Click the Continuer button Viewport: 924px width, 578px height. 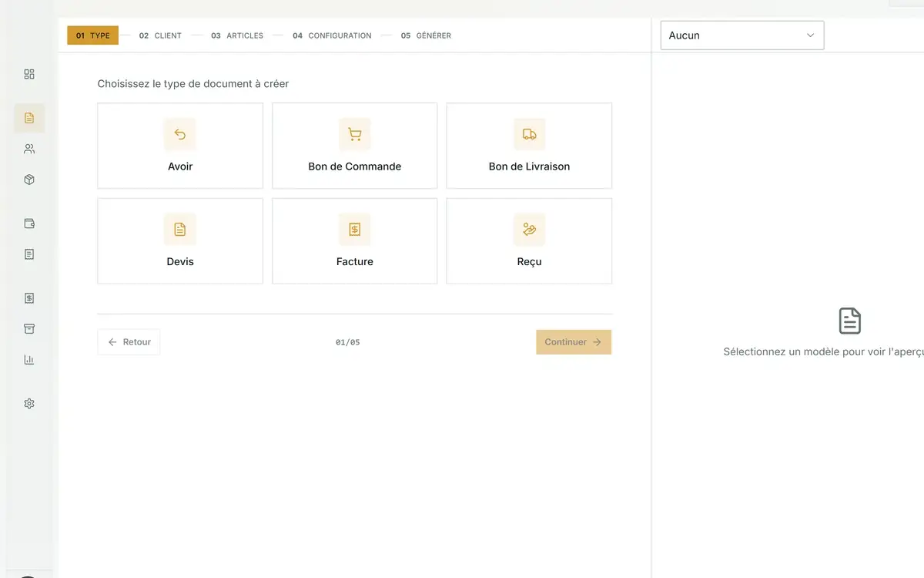point(574,342)
